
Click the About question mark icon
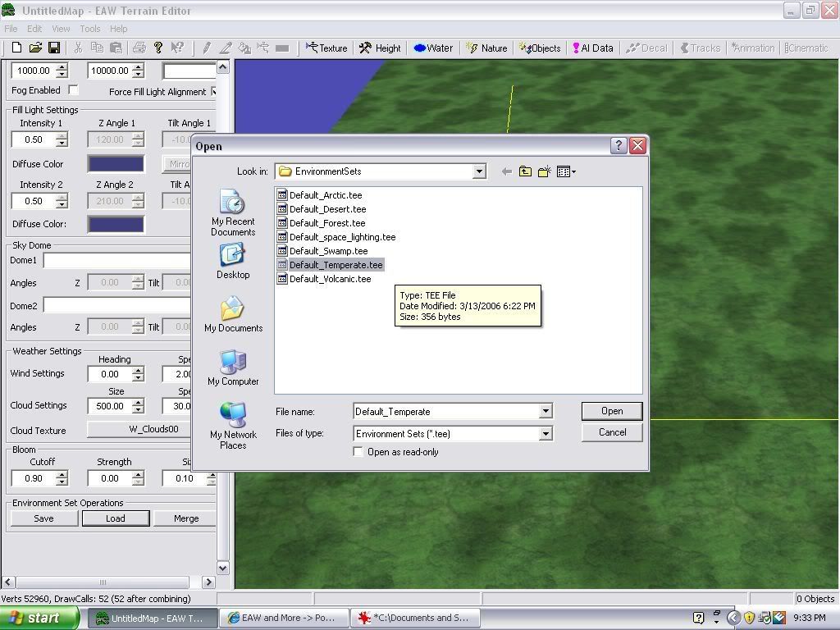(x=158, y=48)
